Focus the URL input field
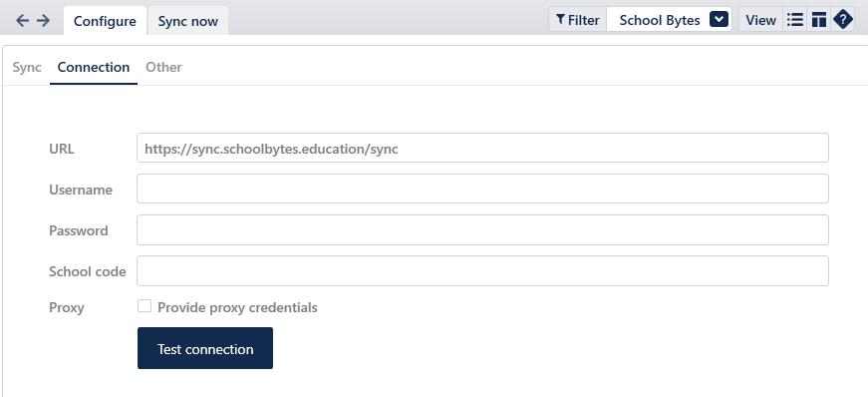Image resolution: width=868 pixels, height=397 pixels. coord(482,148)
